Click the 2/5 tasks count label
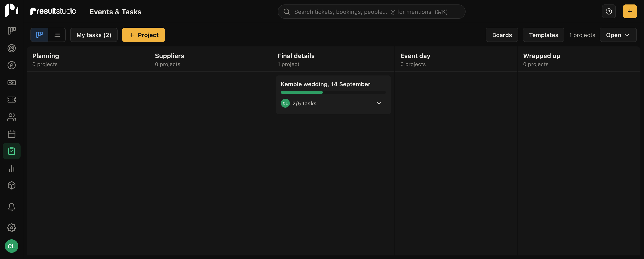Image resolution: width=644 pixels, height=259 pixels. point(304,103)
